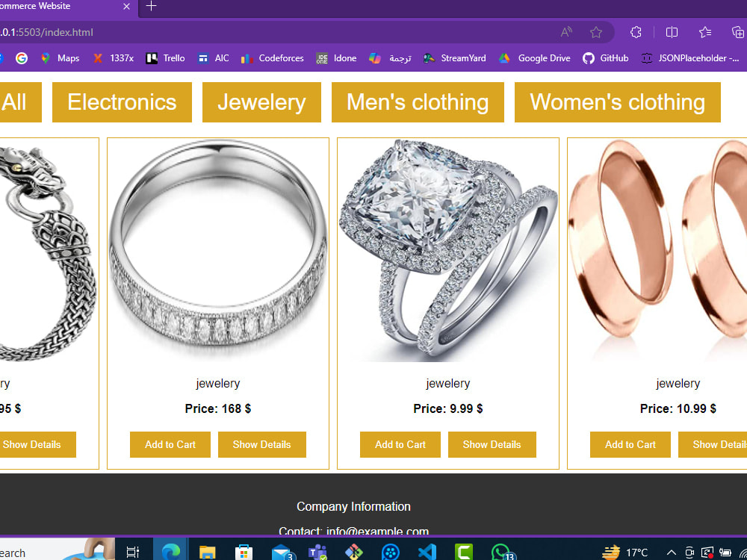Show details for the 168 $ ring
Image resolution: width=747 pixels, height=560 pixels.
pos(262,445)
